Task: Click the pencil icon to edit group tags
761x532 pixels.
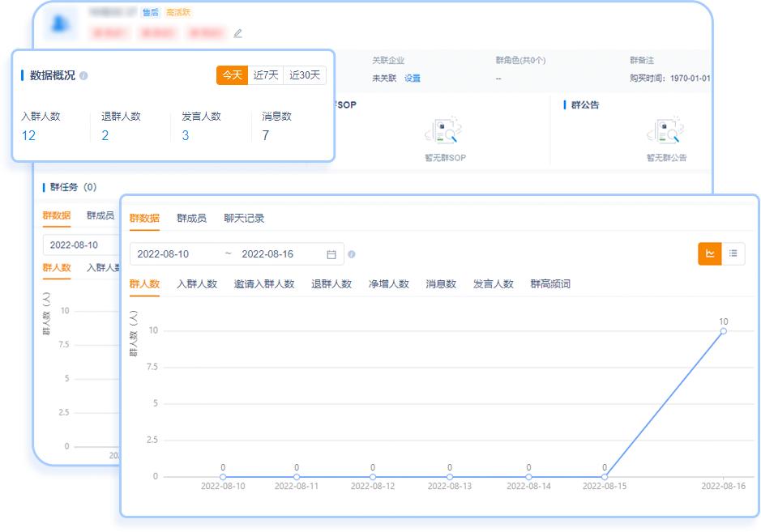Action: click(x=237, y=32)
